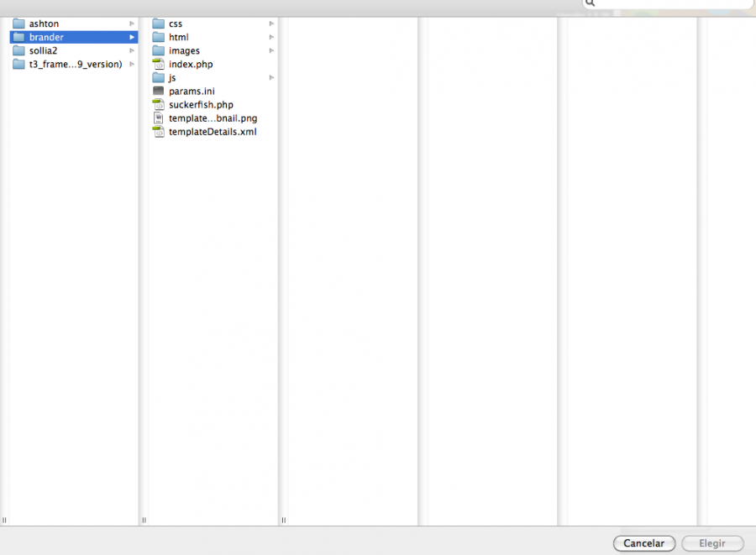756x555 pixels.
Task: Select the index.php file name
Action: pos(191,64)
